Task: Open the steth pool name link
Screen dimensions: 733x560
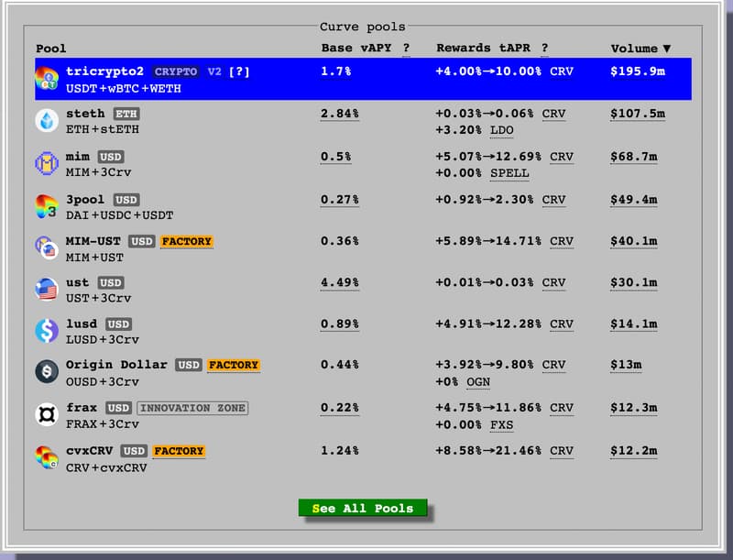Action: click(85, 114)
